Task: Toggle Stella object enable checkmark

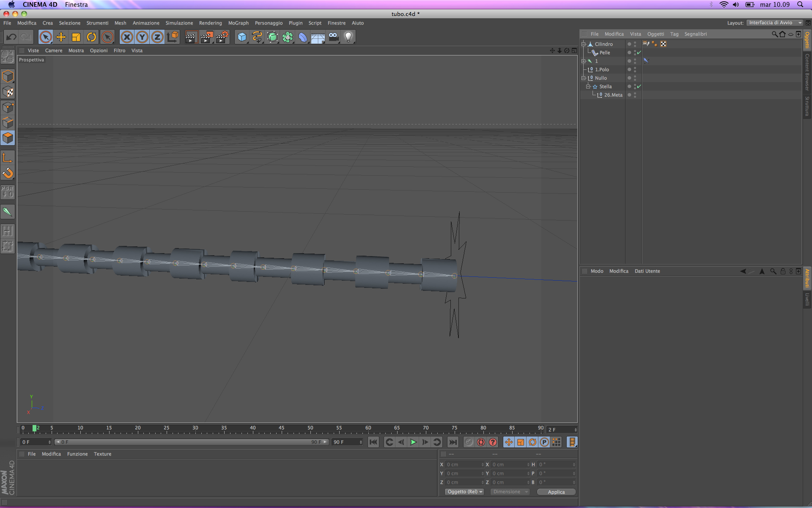Action: (639, 86)
